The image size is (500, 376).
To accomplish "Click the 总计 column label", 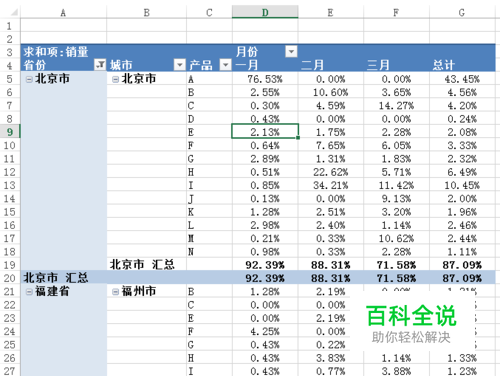I will pos(444,65).
